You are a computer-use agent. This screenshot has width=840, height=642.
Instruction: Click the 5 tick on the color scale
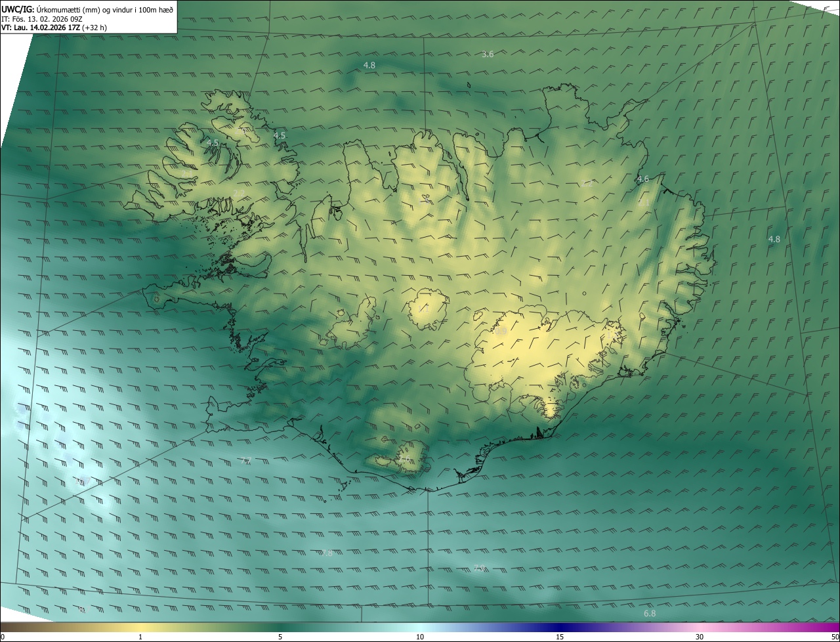pos(280,637)
